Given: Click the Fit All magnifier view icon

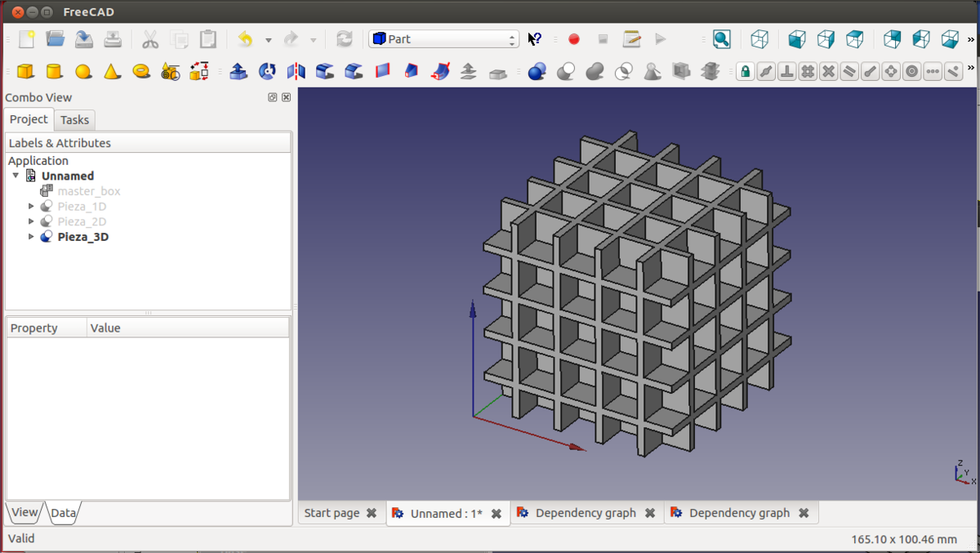Looking at the screenshot, I should click(721, 39).
